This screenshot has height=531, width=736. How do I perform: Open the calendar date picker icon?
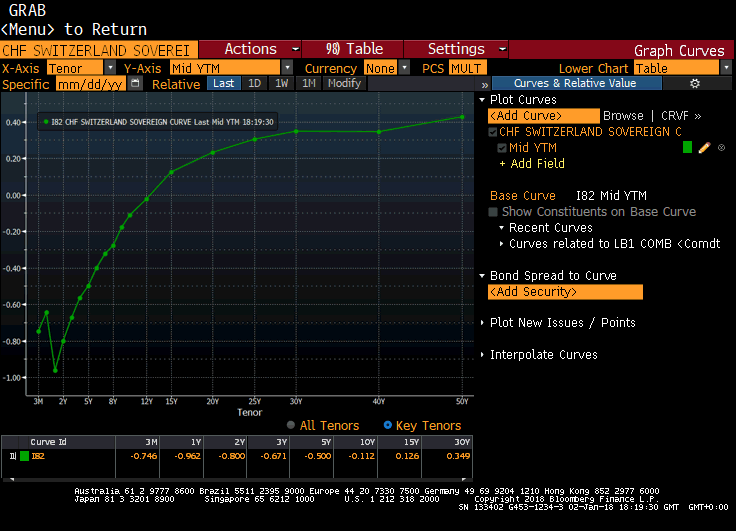point(138,84)
